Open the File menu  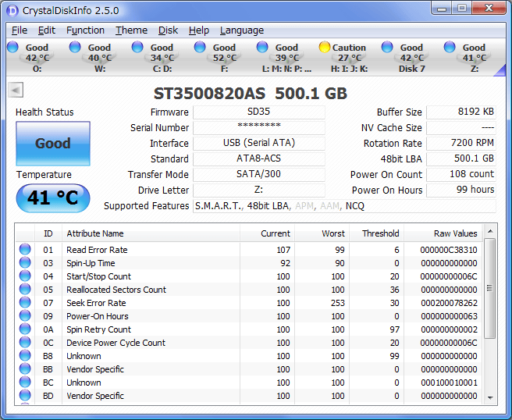tap(19, 30)
